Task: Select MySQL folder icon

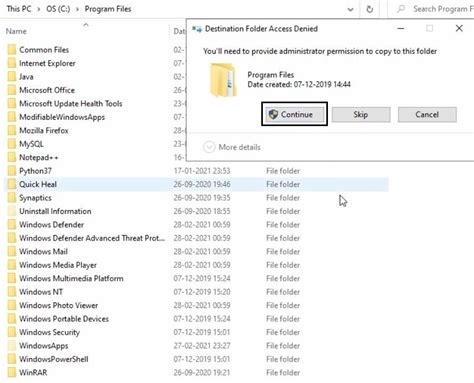Action: pyautogui.click(x=12, y=144)
